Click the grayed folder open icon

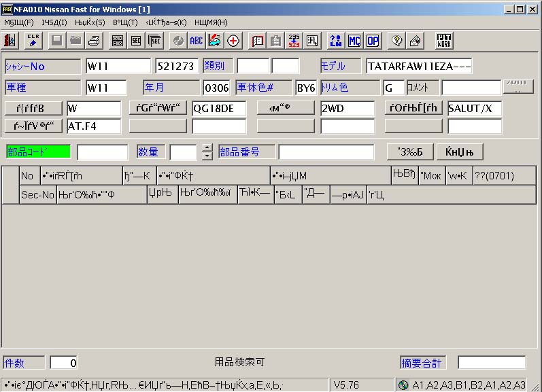click(x=75, y=41)
